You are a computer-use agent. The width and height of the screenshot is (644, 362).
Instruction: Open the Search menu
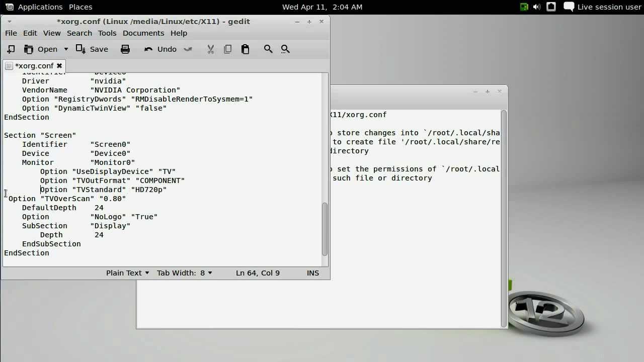pos(79,33)
